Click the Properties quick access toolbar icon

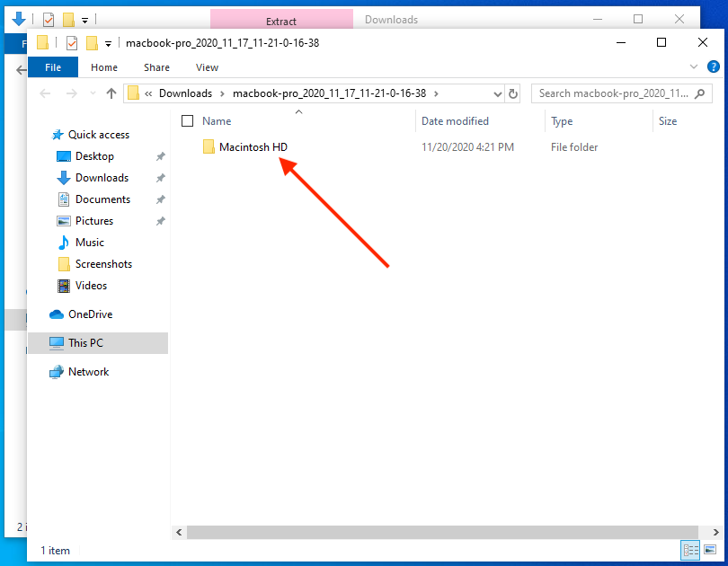[72, 43]
